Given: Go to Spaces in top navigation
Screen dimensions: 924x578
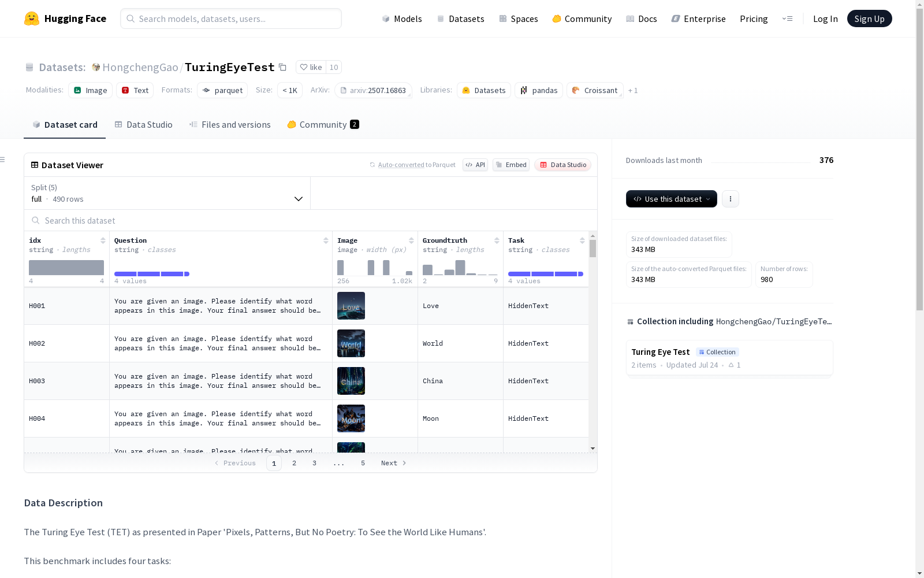Looking at the screenshot, I should (519, 18).
